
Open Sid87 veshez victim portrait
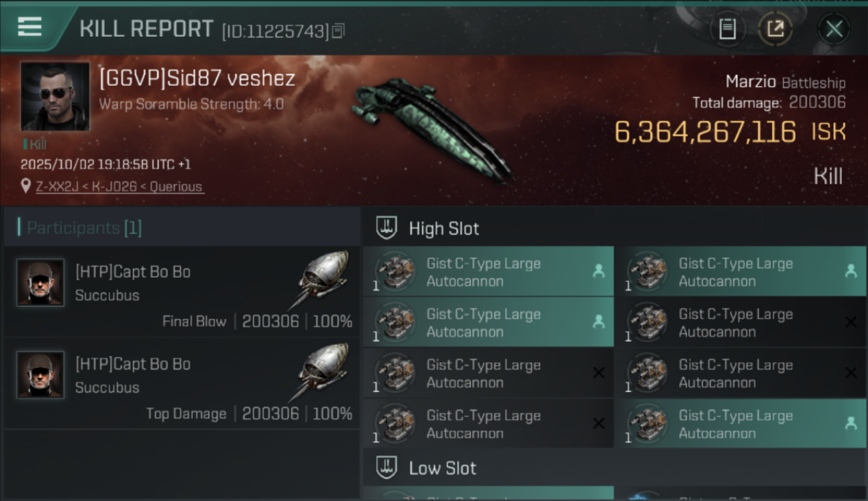[x=55, y=96]
